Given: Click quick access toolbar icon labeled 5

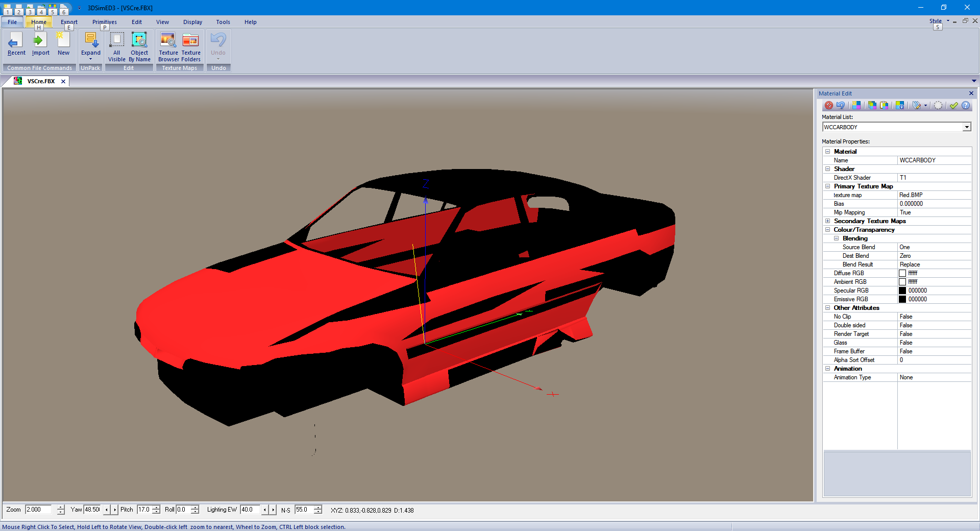Looking at the screenshot, I should click(x=52, y=9).
